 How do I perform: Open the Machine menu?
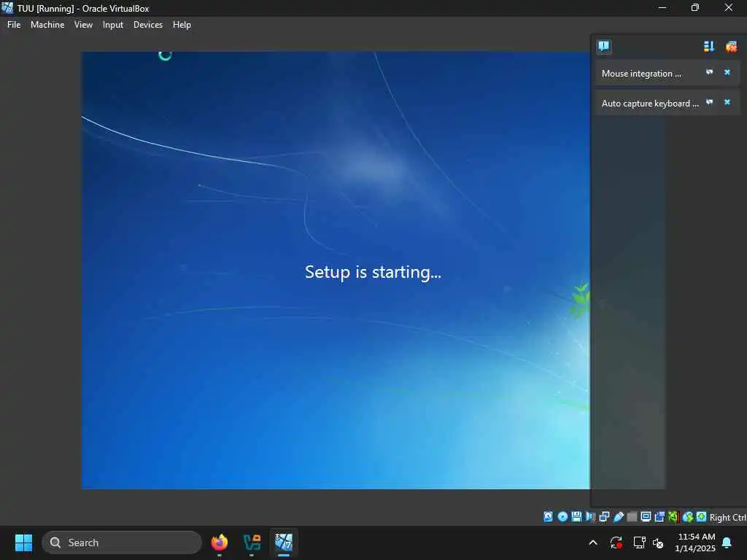[x=47, y=25]
